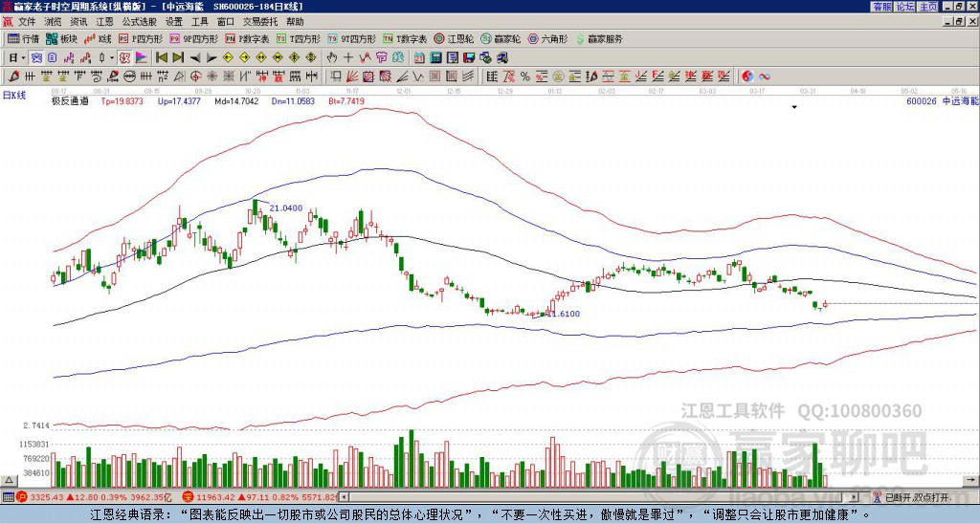Open the calendar icon in toolbar

[419, 57]
